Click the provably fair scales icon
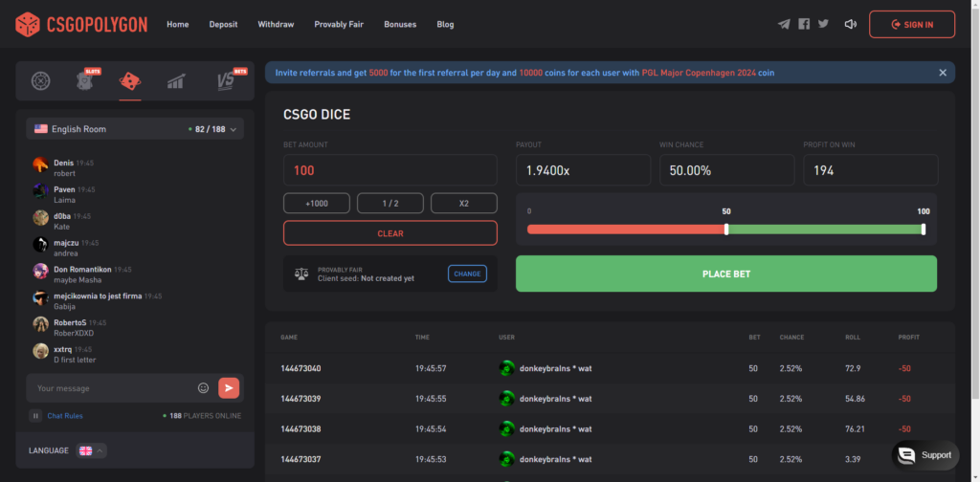This screenshot has width=980, height=482. coord(301,274)
